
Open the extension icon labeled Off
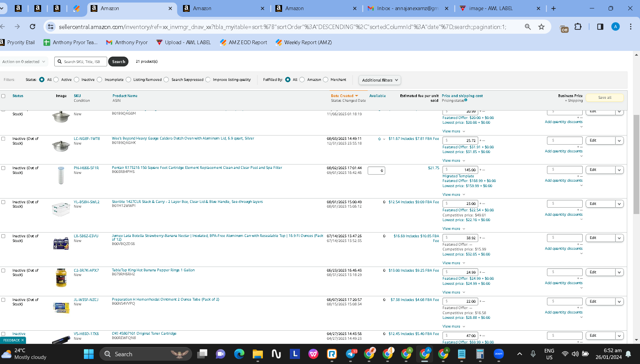pyautogui.click(x=564, y=28)
